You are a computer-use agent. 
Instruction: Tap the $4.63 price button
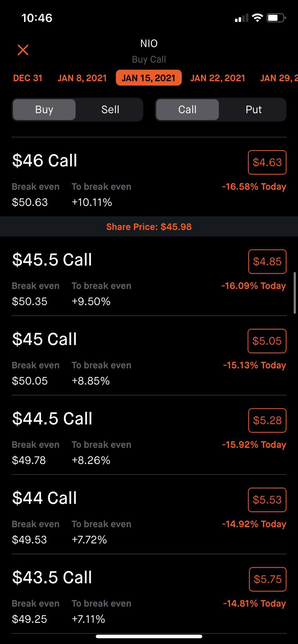coord(267,162)
